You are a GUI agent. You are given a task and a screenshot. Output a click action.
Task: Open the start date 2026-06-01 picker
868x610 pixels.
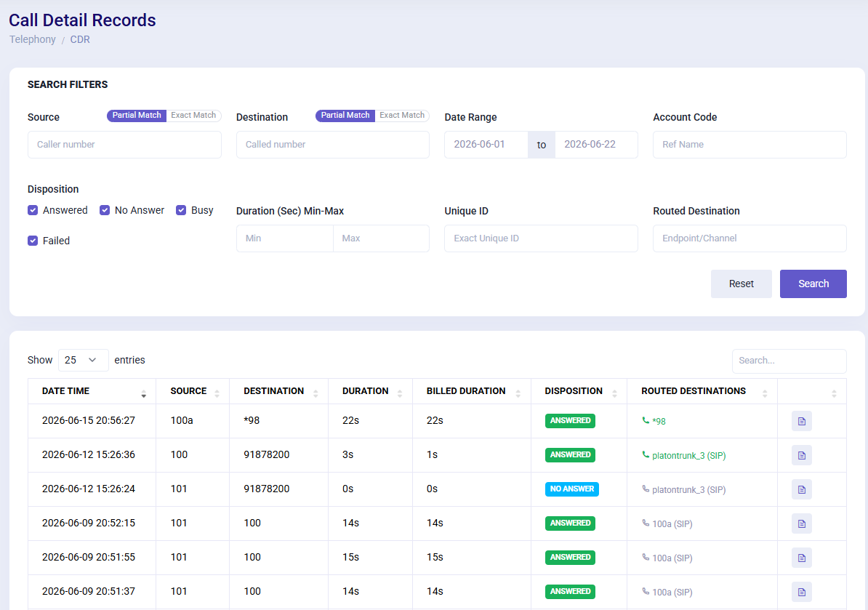coord(486,145)
